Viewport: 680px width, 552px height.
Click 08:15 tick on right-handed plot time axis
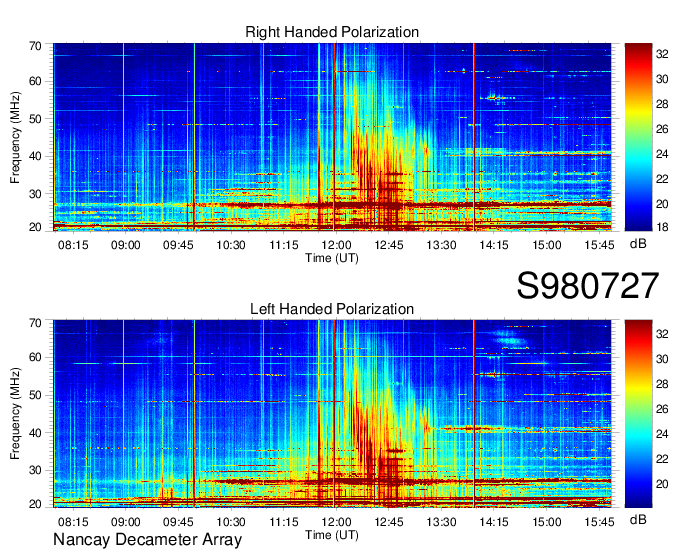point(73,245)
